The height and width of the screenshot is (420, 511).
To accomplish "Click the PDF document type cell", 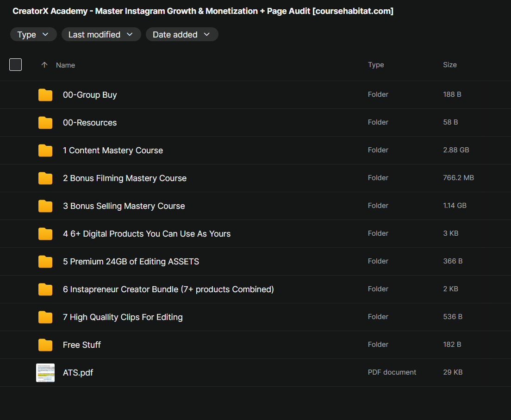I will (392, 372).
